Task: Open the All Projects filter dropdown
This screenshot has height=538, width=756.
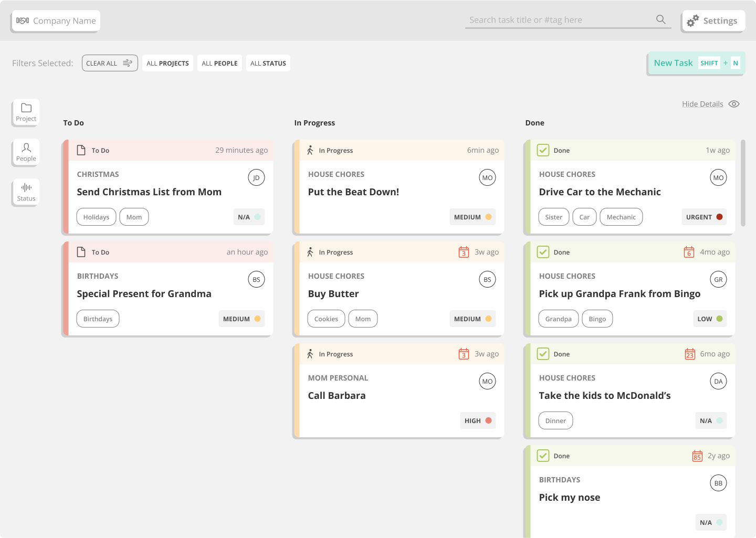Action: pyautogui.click(x=167, y=63)
